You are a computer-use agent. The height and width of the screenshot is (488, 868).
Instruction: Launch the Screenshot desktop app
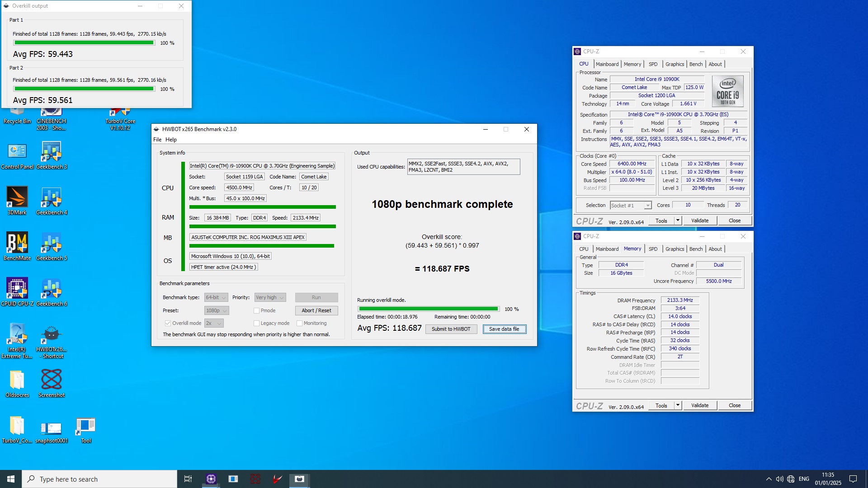(x=52, y=384)
